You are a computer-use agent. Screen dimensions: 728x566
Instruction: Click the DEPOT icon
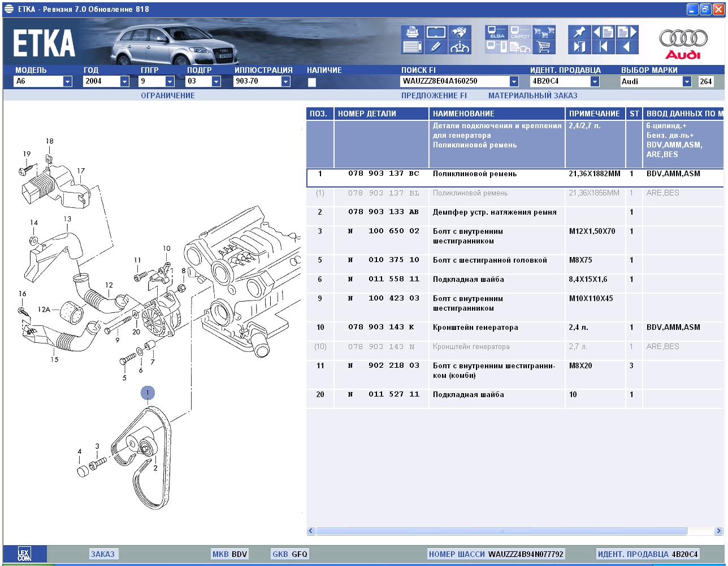tap(521, 32)
